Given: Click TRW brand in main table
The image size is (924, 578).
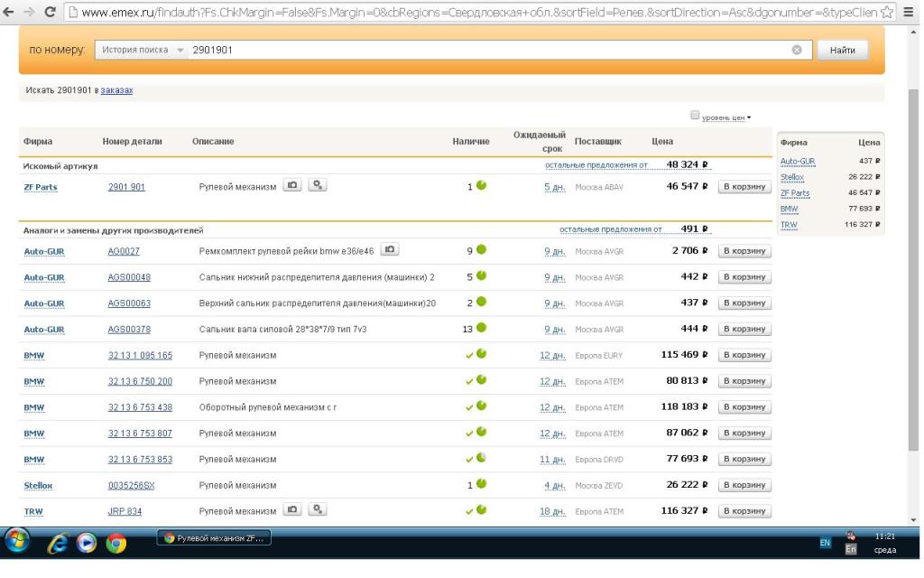Looking at the screenshot, I should coord(33,511).
